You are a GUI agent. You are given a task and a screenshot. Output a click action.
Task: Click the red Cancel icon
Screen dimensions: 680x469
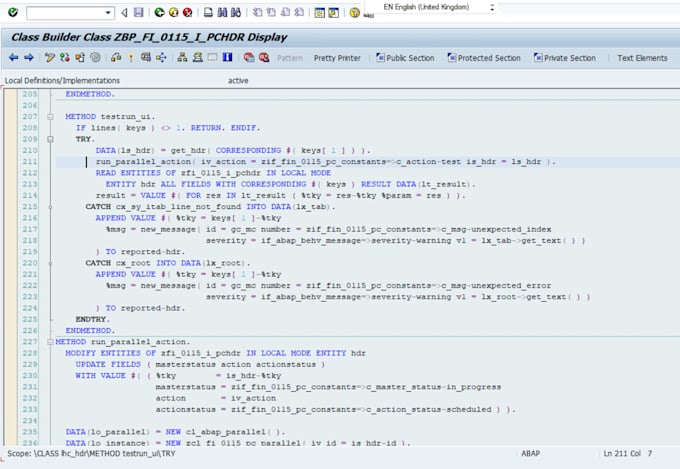[x=187, y=13]
